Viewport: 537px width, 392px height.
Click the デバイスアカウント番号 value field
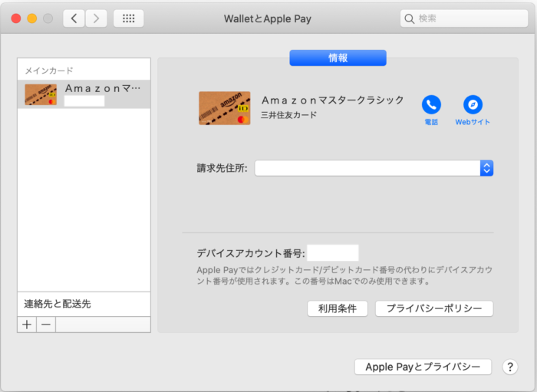(x=333, y=252)
